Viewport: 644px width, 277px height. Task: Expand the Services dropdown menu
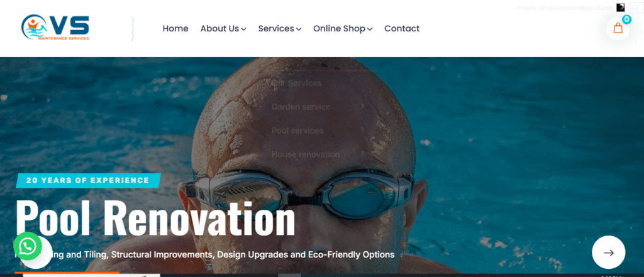(280, 29)
